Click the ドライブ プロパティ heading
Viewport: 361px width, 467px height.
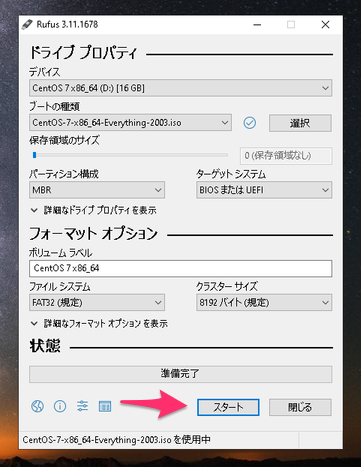coord(83,53)
